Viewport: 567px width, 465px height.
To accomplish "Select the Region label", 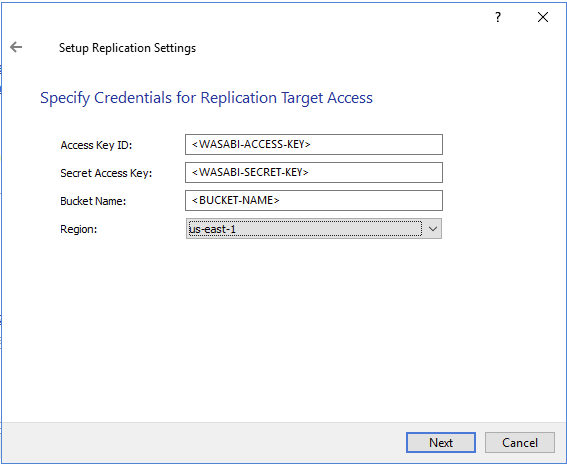I will 78,229.
